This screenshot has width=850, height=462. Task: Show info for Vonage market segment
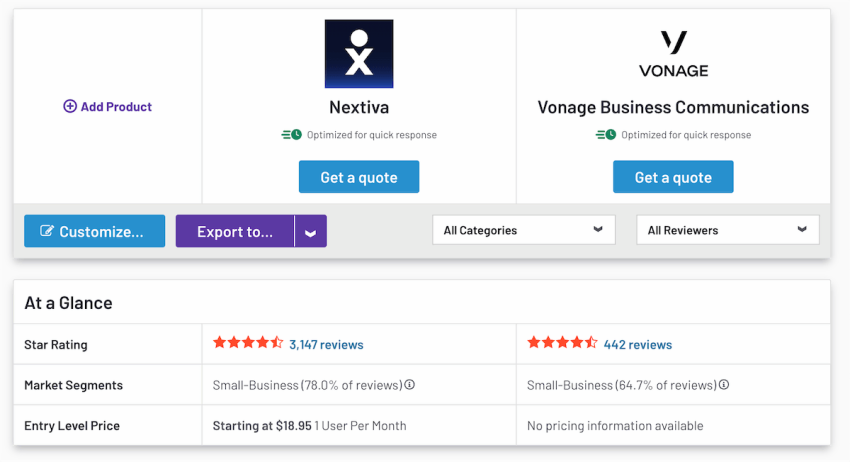[x=724, y=384]
